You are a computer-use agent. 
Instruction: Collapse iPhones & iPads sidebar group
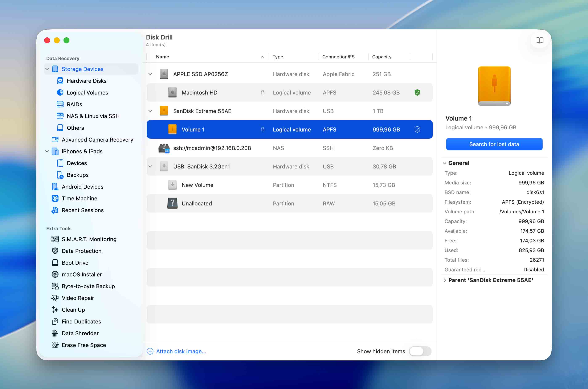click(47, 151)
